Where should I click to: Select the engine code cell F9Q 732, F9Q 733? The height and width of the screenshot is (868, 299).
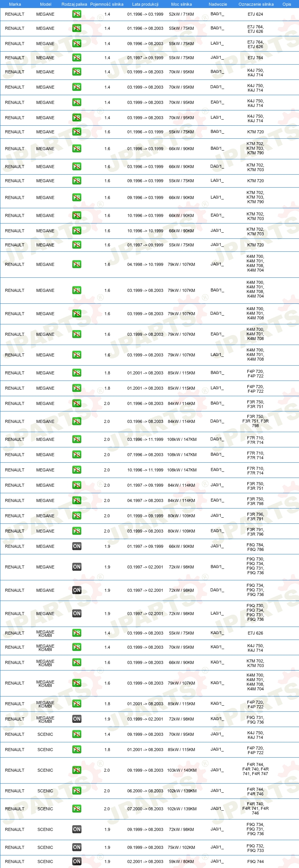(x=255, y=847)
